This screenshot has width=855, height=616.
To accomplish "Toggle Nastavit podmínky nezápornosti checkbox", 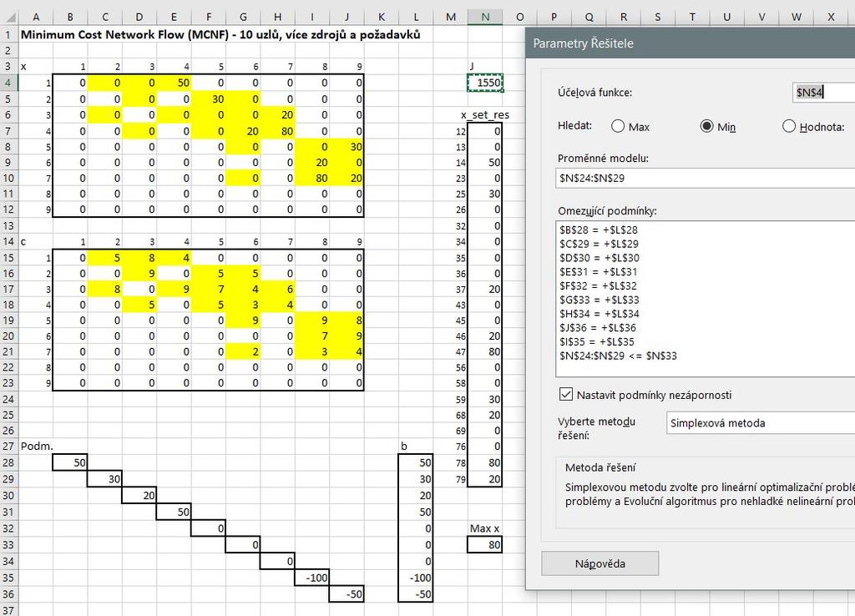I will click(x=566, y=394).
